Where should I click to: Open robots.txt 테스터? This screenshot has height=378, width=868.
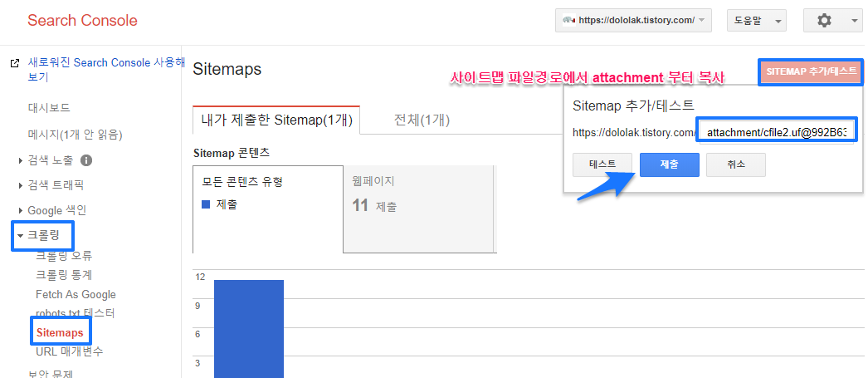[76, 313]
